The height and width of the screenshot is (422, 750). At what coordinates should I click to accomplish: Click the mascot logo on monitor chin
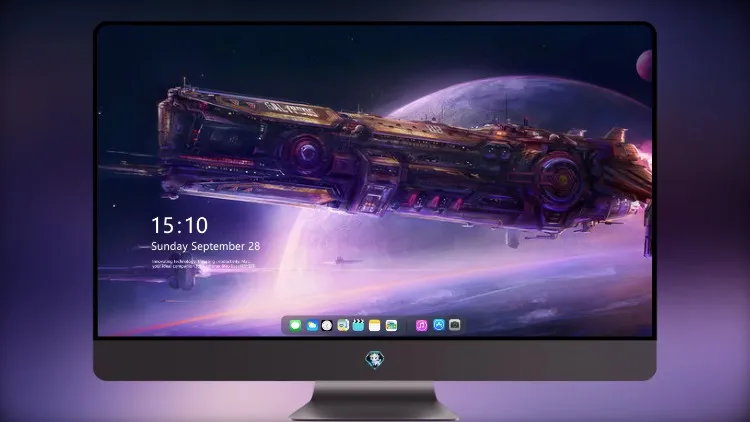(375, 360)
